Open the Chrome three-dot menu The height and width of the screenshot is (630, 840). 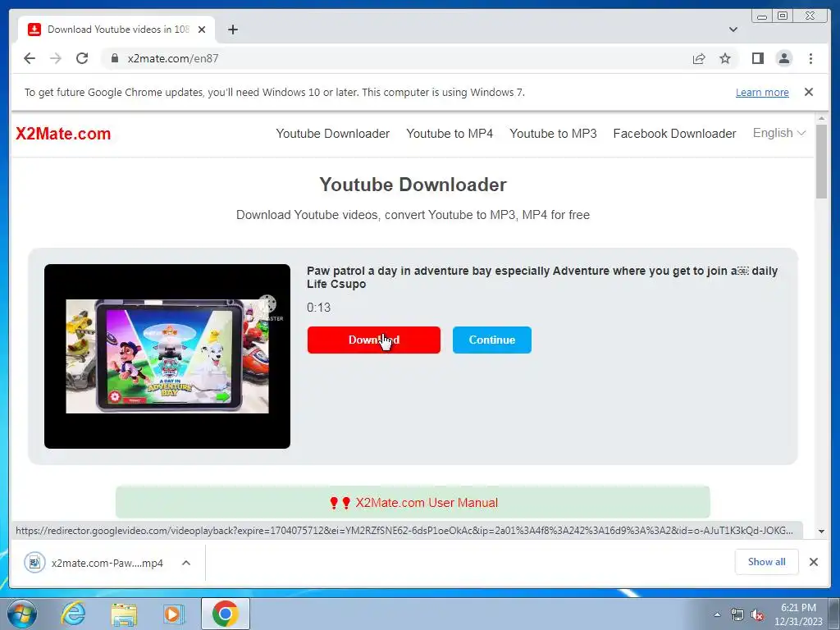[810, 58]
